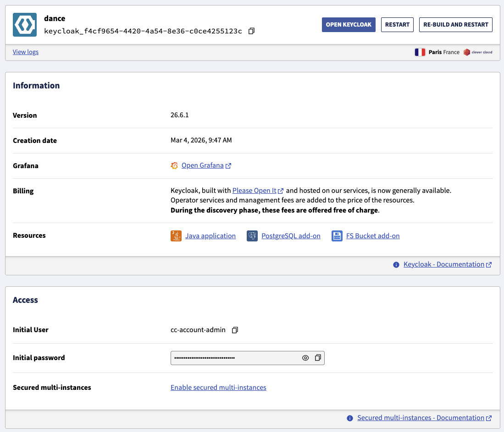Screen dimensions: 504x432
Task: Click the Clever Cloud logo
Action: tap(478, 52)
